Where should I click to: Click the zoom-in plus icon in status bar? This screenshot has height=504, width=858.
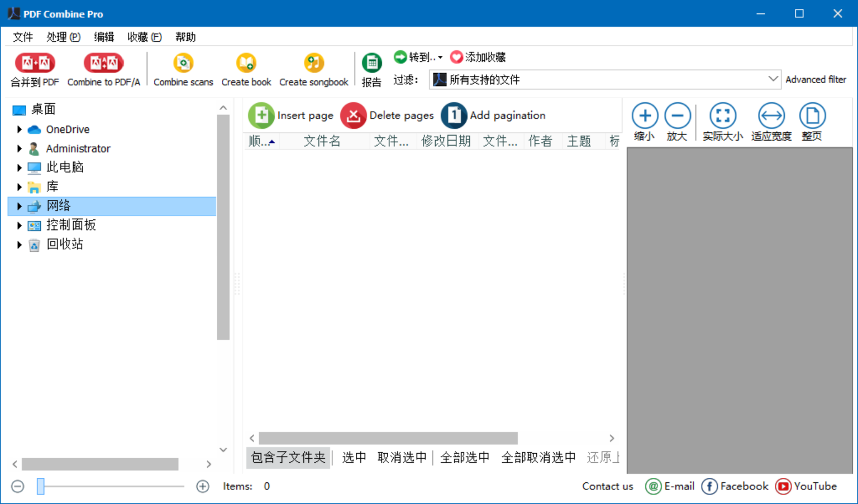coord(203,487)
